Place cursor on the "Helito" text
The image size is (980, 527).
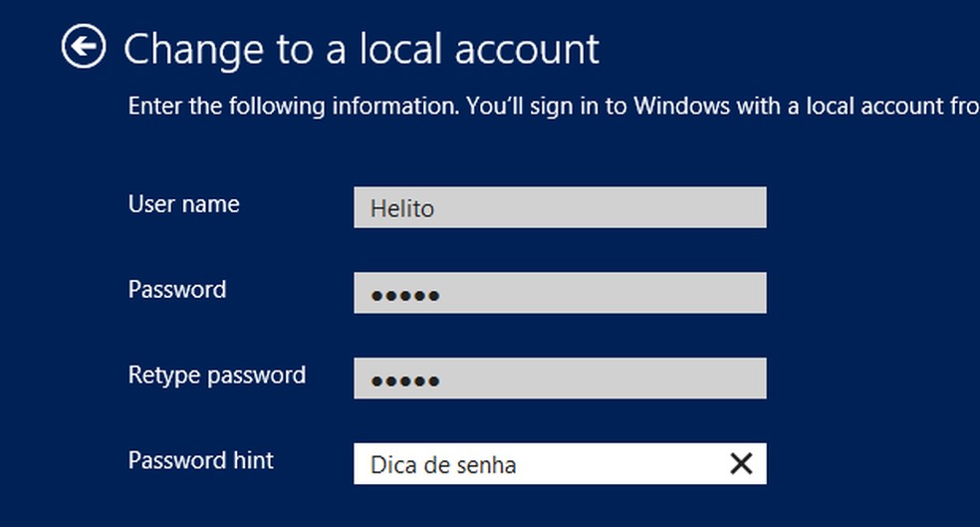click(402, 209)
